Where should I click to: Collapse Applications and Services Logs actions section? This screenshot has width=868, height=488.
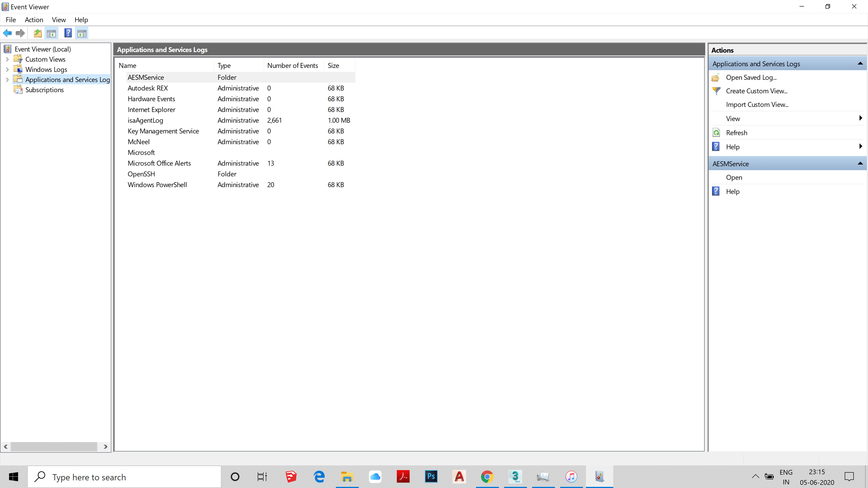click(860, 64)
